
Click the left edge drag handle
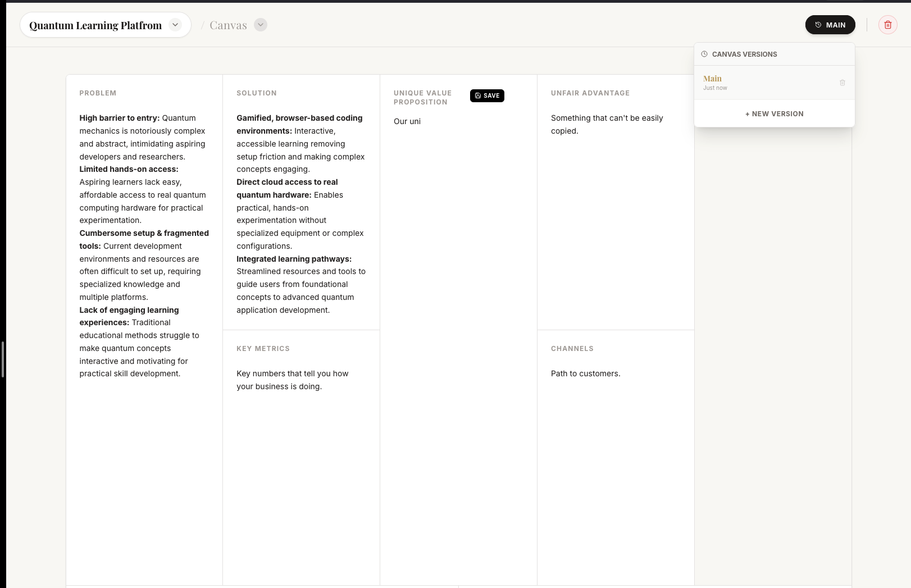click(x=2, y=359)
